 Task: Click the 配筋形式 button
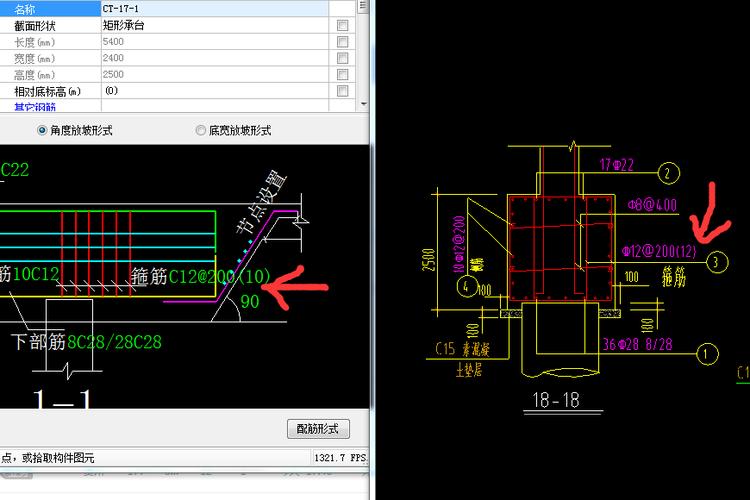click(318, 429)
